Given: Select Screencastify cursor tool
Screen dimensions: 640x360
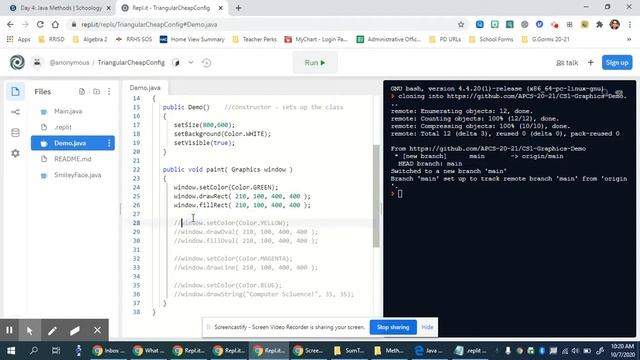Looking at the screenshot, I should click(29, 330).
